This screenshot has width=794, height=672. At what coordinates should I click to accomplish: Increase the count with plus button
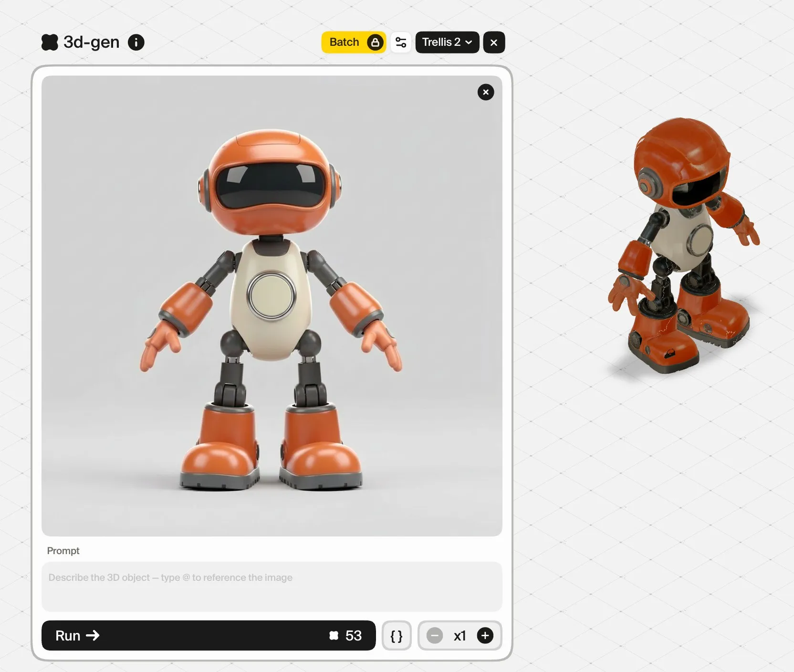tap(485, 635)
